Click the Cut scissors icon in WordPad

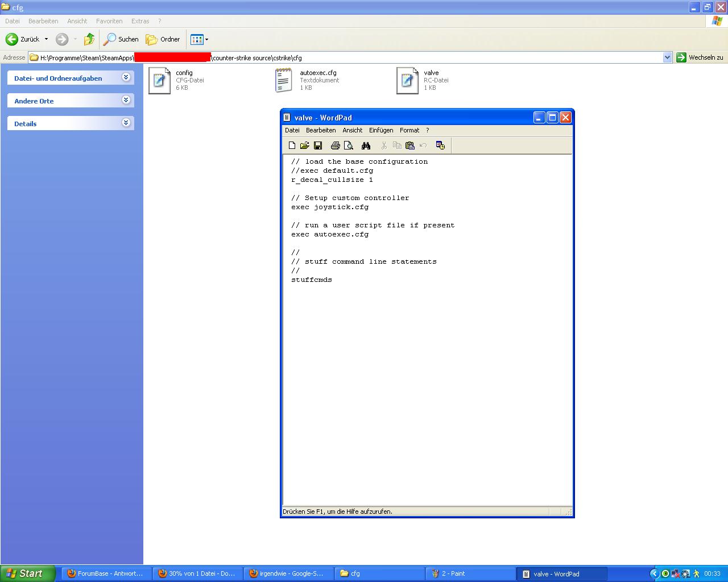point(384,145)
